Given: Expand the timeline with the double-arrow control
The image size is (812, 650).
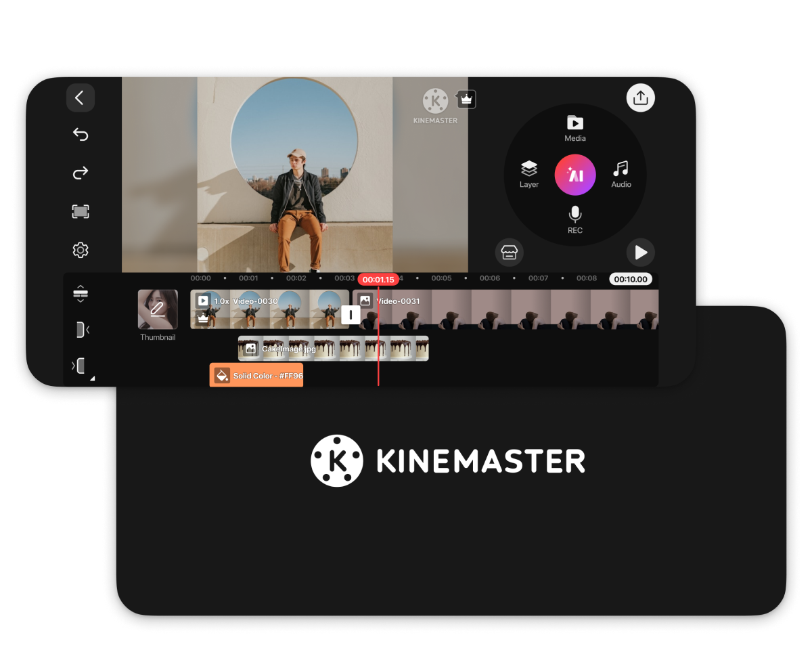Looking at the screenshot, I should point(81,293).
